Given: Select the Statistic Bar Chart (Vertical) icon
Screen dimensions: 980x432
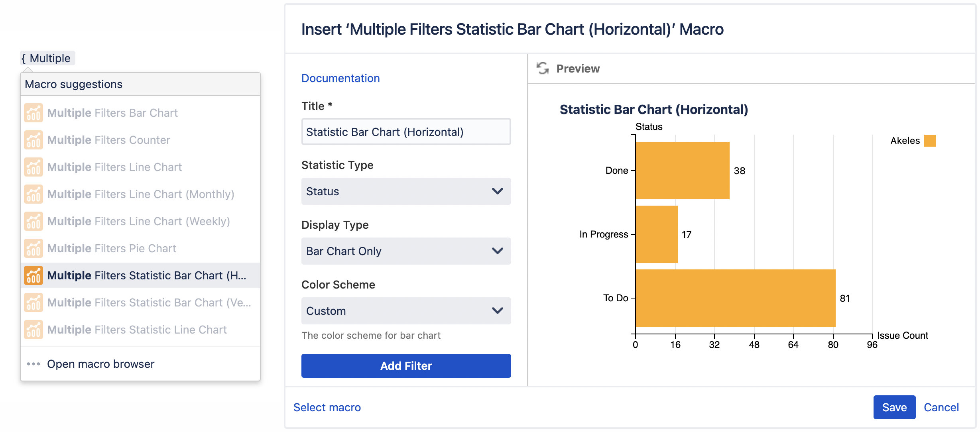Looking at the screenshot, I should [x=33, y=302].
